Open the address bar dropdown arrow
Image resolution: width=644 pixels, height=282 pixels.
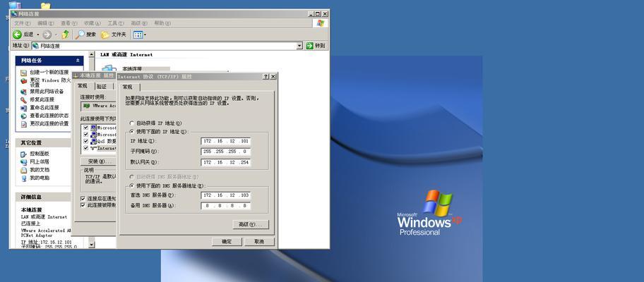click(299, 46)
